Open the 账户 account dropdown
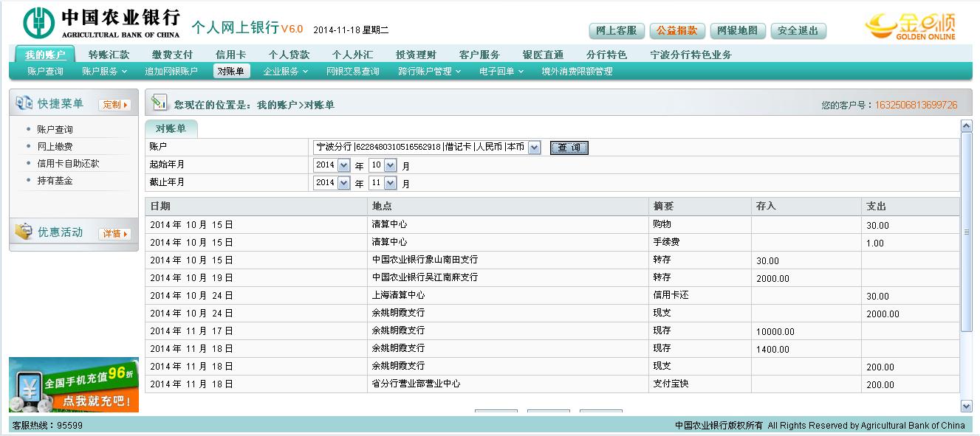This screenshot has height=436, width=980. [x=535, y=148]
